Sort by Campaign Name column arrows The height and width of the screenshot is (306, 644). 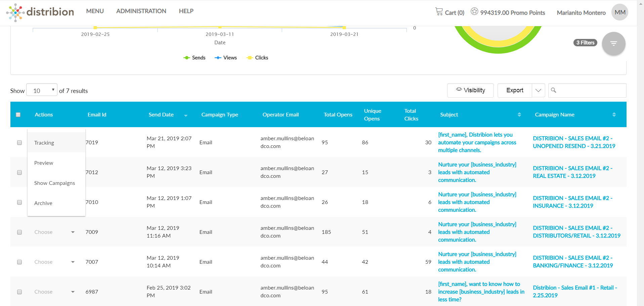pyautogui.click(x=614, y=115)
